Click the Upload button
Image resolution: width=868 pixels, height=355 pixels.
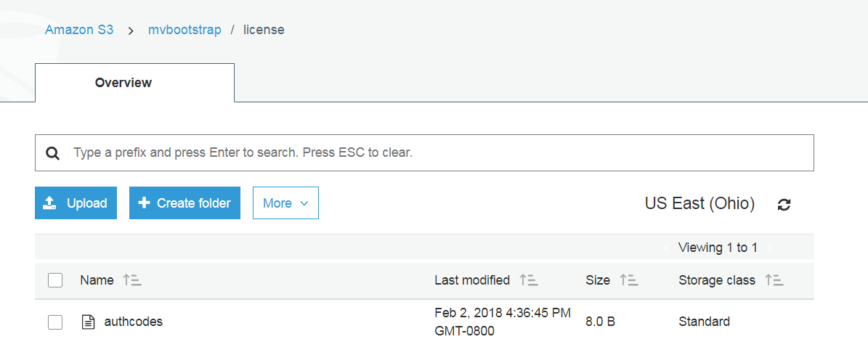(x=76, y=203)
